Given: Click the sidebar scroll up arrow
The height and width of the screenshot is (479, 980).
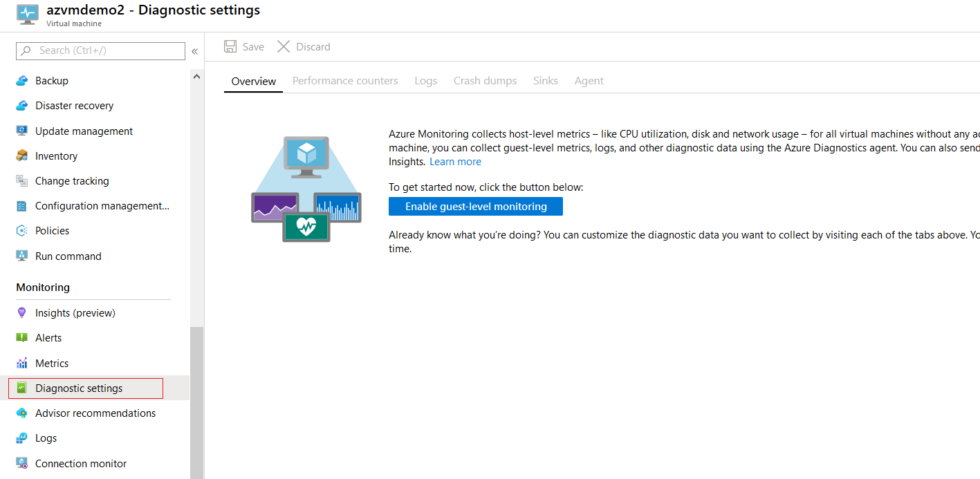Looking at the screenshot, I should point(196,77).
